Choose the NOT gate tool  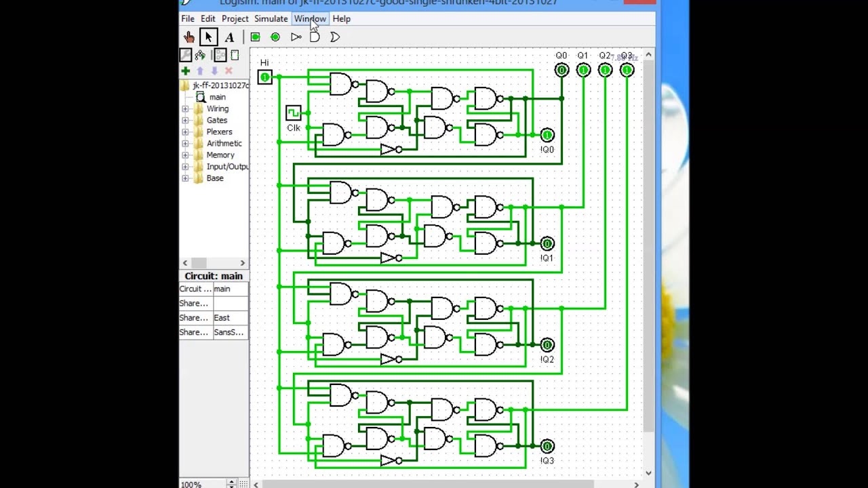296,37
